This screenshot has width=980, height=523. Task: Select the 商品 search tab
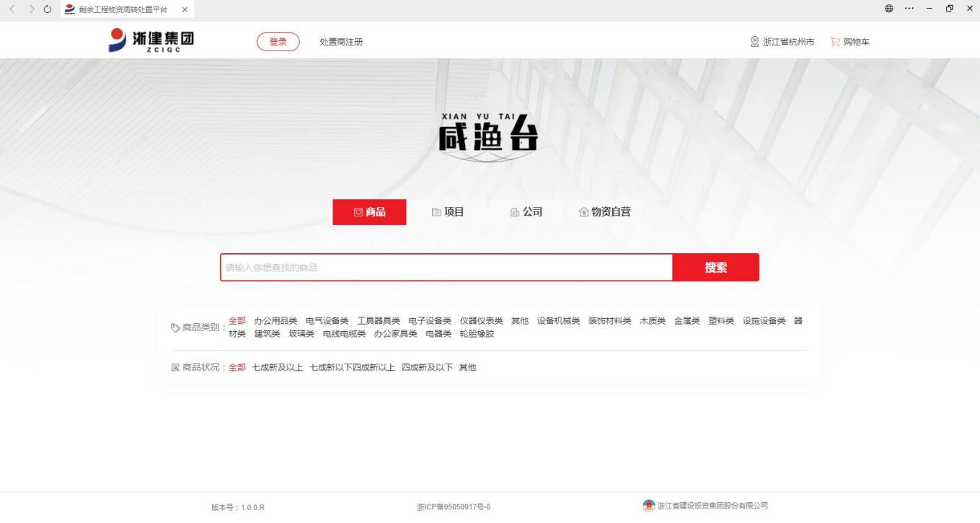coord(369,212)
